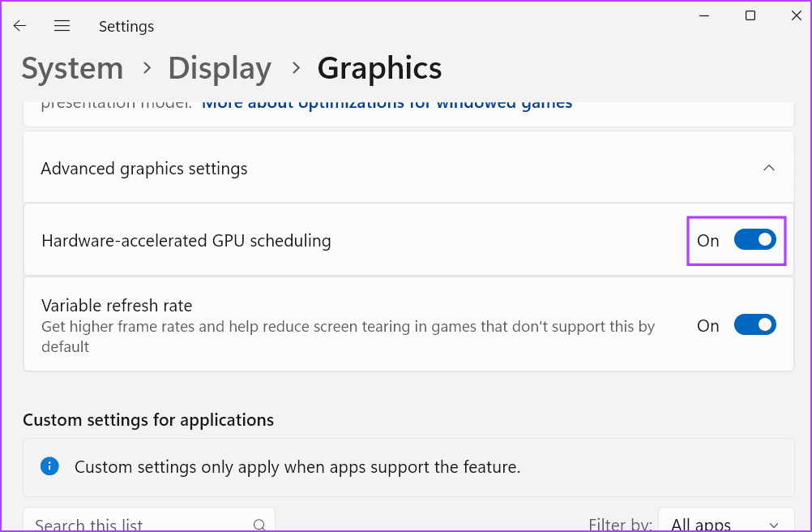
Task: Open the hamburger navigation menu
Action: coord(62,26)
